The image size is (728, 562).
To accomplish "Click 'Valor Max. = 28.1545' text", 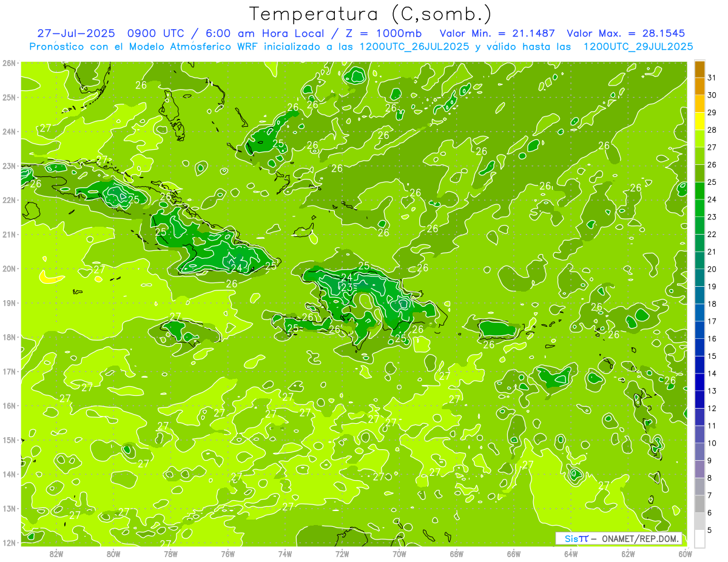I will coord(626,33).
